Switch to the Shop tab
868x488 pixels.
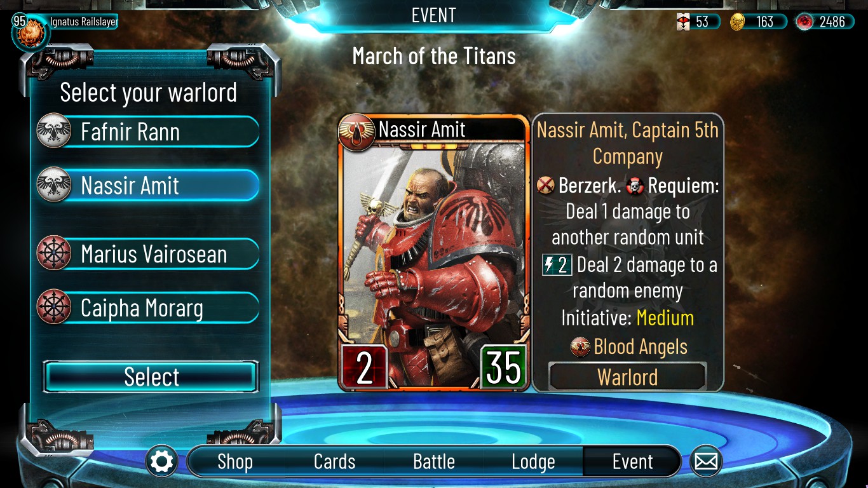click(235, 461)
